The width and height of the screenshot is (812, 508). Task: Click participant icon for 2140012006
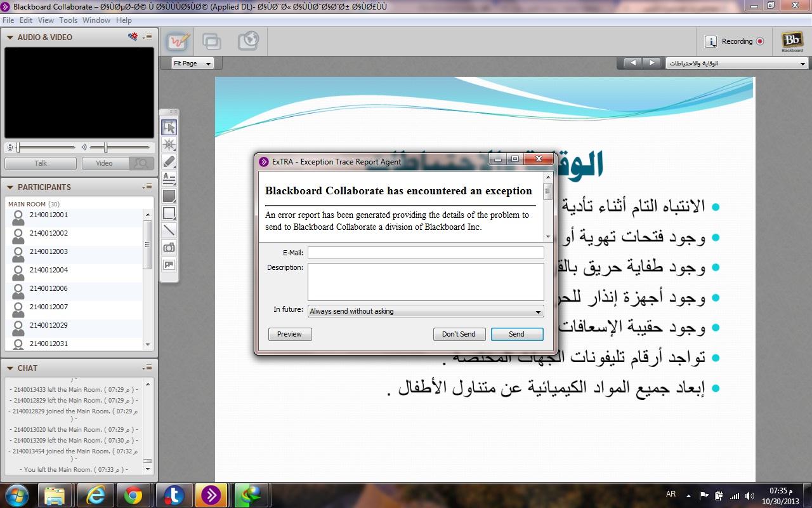pyautogui.click(x=18, y=291)
